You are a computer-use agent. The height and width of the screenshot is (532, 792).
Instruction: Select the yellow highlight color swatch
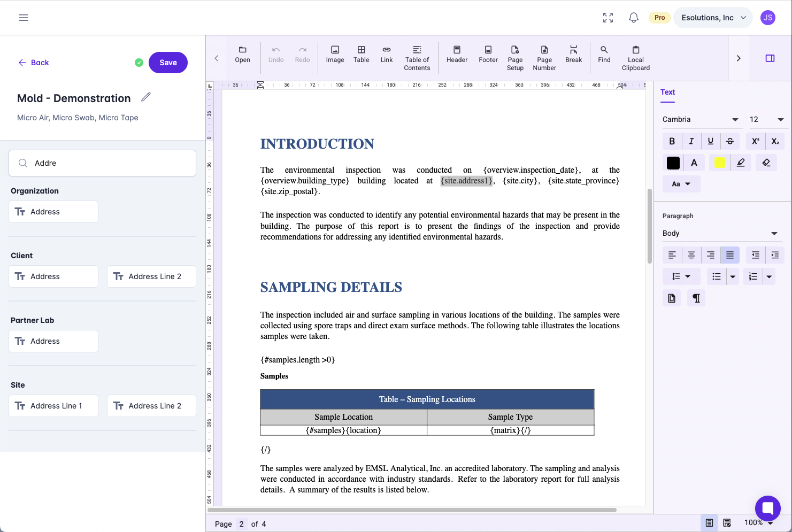(719, 163)
